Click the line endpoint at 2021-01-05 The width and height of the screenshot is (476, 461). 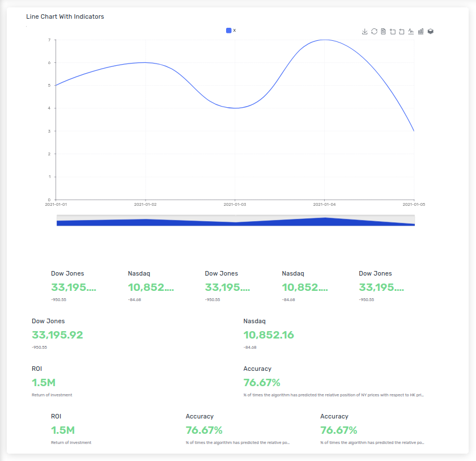click(414, 131)
